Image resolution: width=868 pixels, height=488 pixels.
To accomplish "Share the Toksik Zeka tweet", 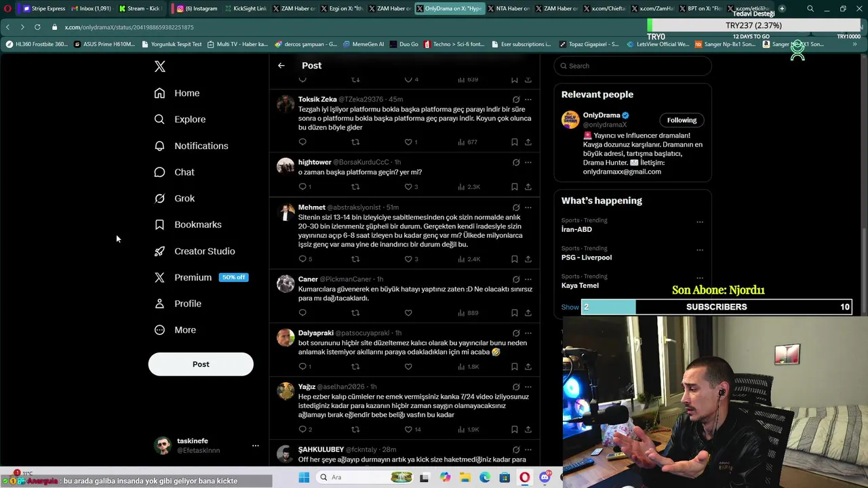I will pos(528,142).
